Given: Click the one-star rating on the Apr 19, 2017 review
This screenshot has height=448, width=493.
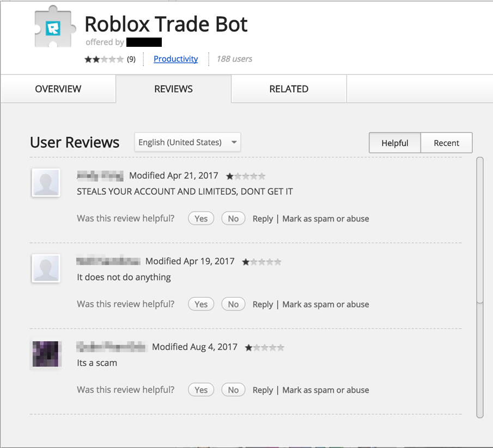Looking at the screenshot, I should (x=261, y=262).
